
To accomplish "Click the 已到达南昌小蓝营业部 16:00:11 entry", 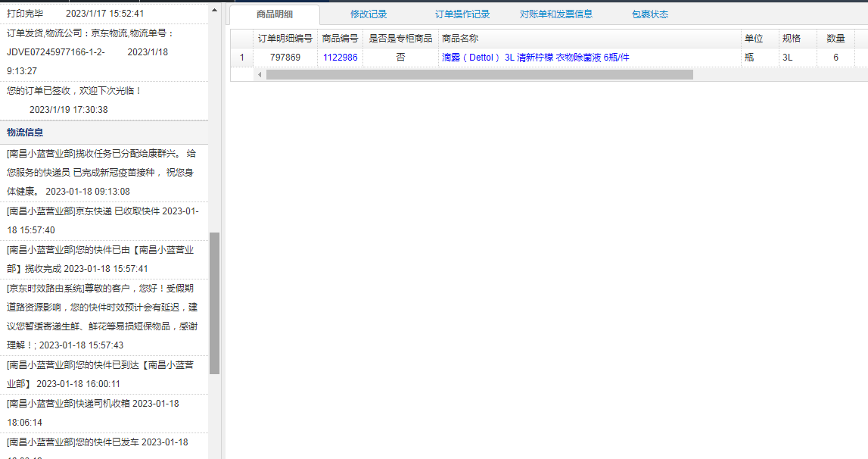I will pos(104,374).
